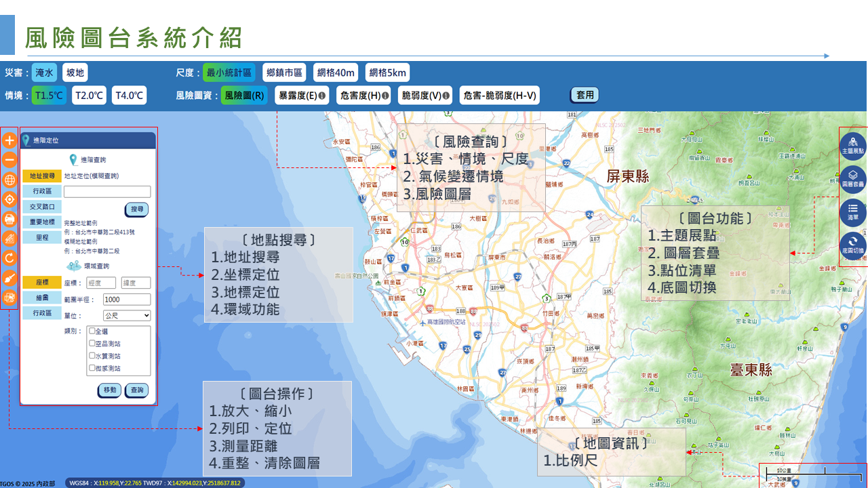Click the 移動 move button
Viewport: 868px width, 488px height.
coord(110,390)
